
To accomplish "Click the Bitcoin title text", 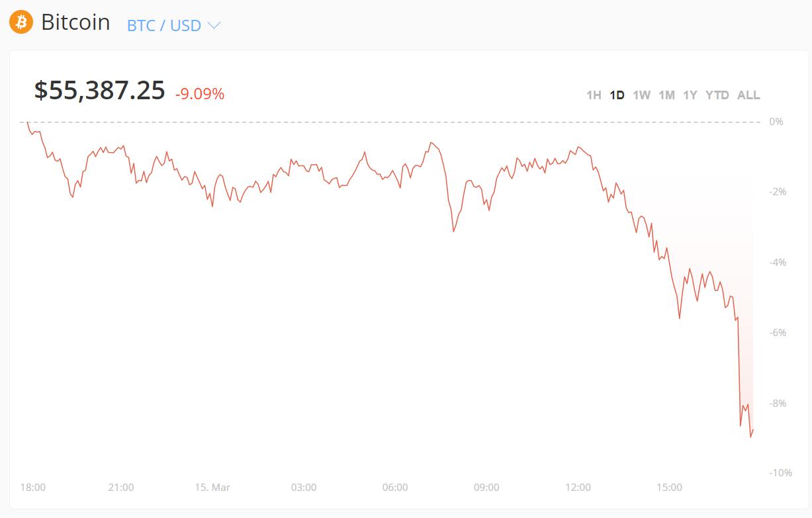I will tap(75, 22).
